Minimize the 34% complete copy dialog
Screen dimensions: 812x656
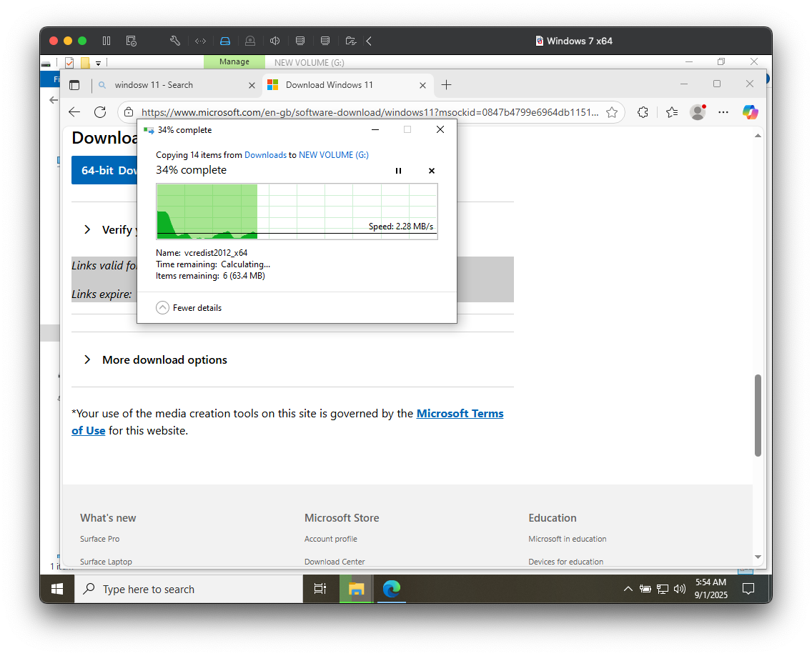pos(375,130)
